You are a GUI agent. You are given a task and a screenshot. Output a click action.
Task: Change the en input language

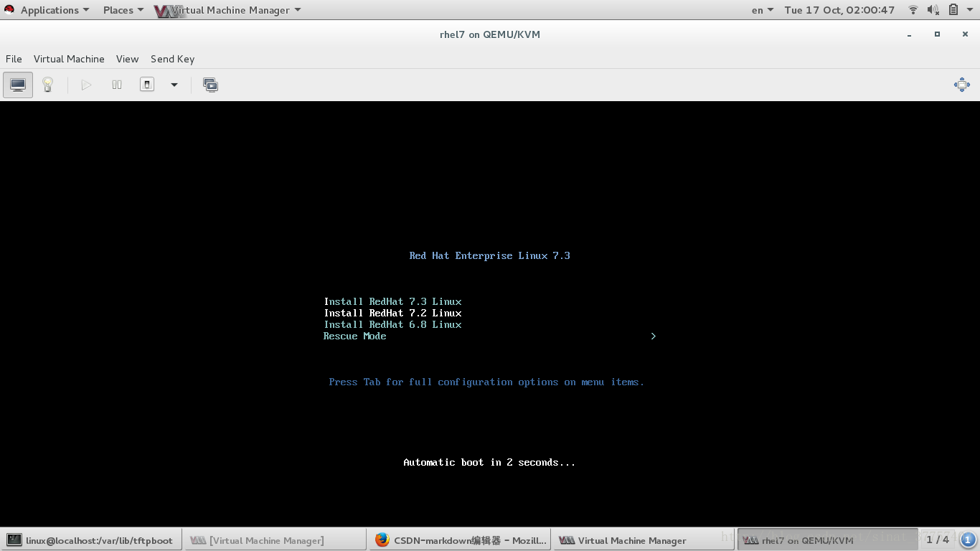(763, 10)
